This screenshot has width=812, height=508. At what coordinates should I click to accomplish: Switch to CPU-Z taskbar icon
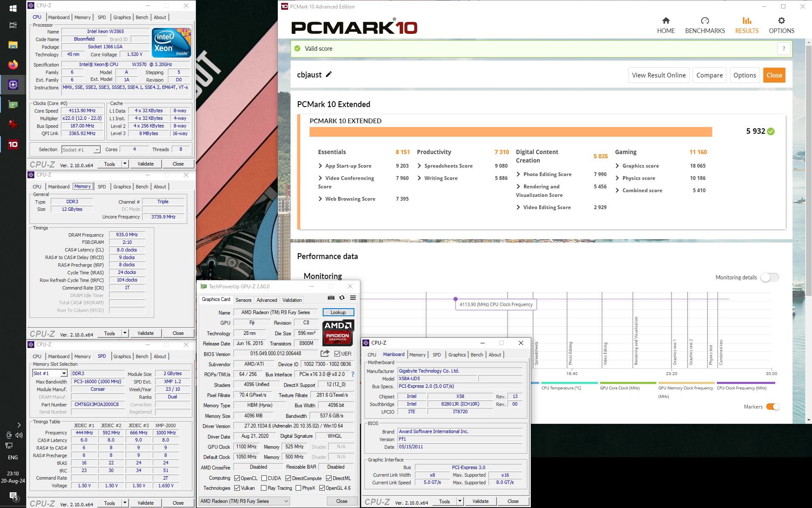pyautogui.click(x=13, y=85)
